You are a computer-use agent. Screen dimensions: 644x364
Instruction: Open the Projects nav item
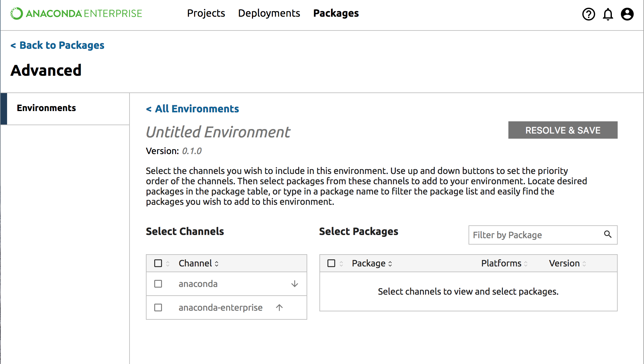pyautogui.click(x=206, y=13)
